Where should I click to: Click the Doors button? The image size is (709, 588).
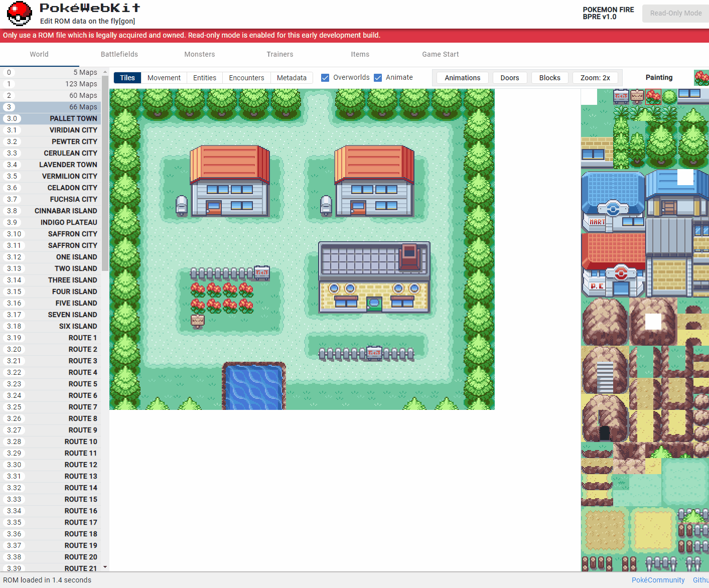click(510, 78)
